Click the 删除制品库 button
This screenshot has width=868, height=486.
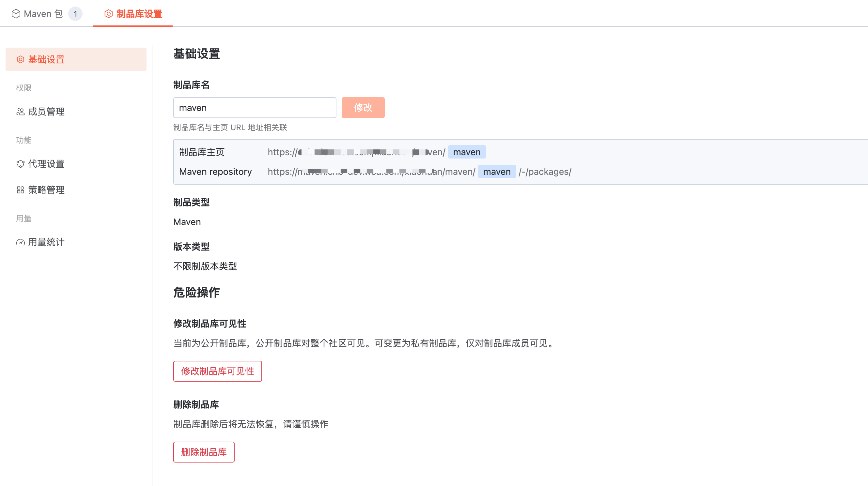(204, 452)
